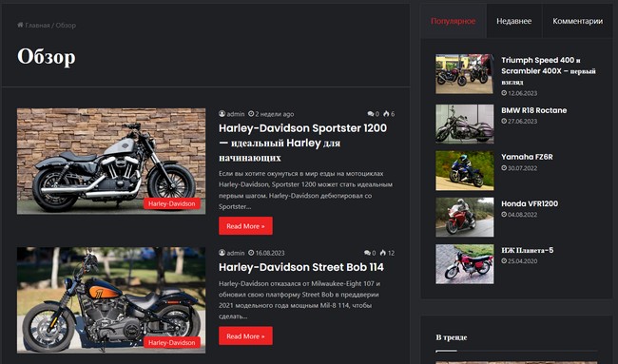Click flame views icon on Street Bob post
The height and width of the screenshot is (364, 618).
click(x=383, y=253)
